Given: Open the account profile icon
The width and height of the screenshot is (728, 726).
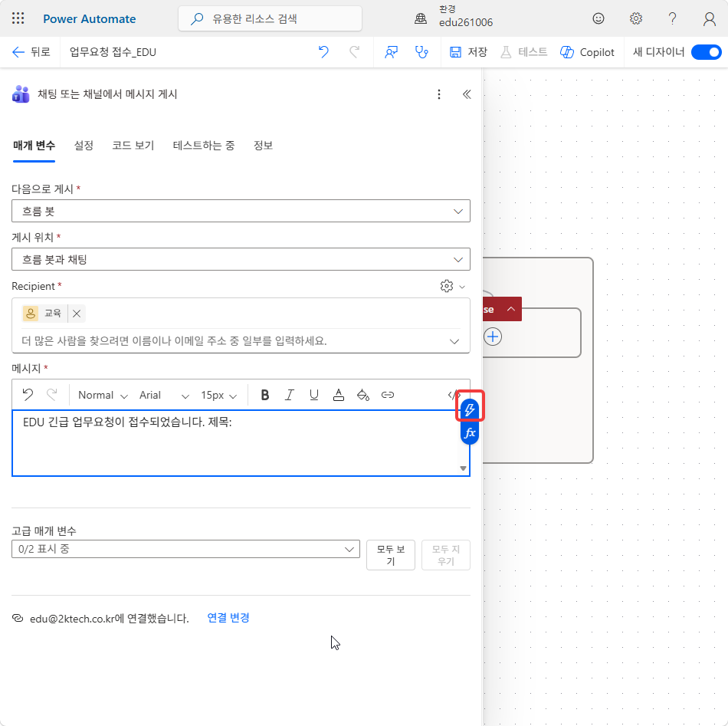Looking at the screenshot, I should click(x=709, y=18).
